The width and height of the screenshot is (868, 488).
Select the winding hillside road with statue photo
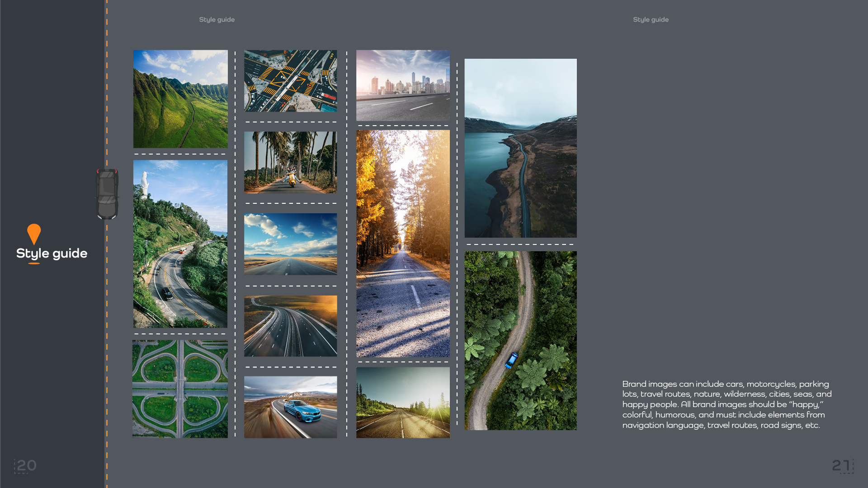coord(180,244)
